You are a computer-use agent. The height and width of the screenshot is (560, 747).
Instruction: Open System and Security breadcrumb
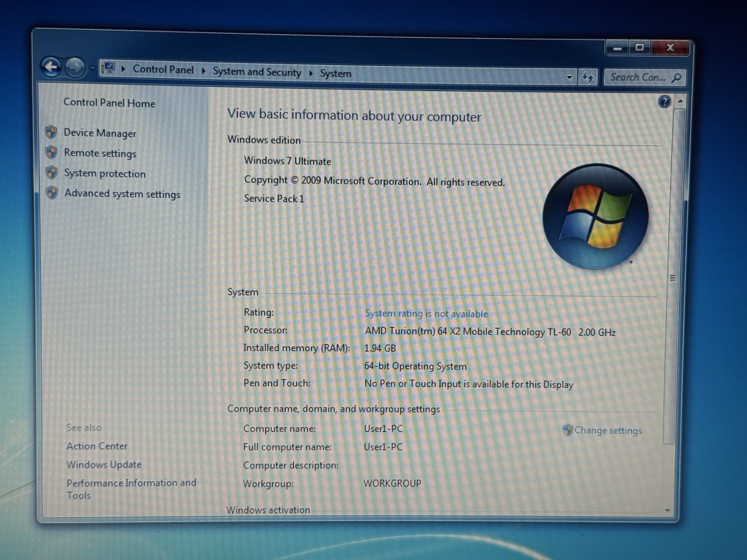click(x=257, y=72)
